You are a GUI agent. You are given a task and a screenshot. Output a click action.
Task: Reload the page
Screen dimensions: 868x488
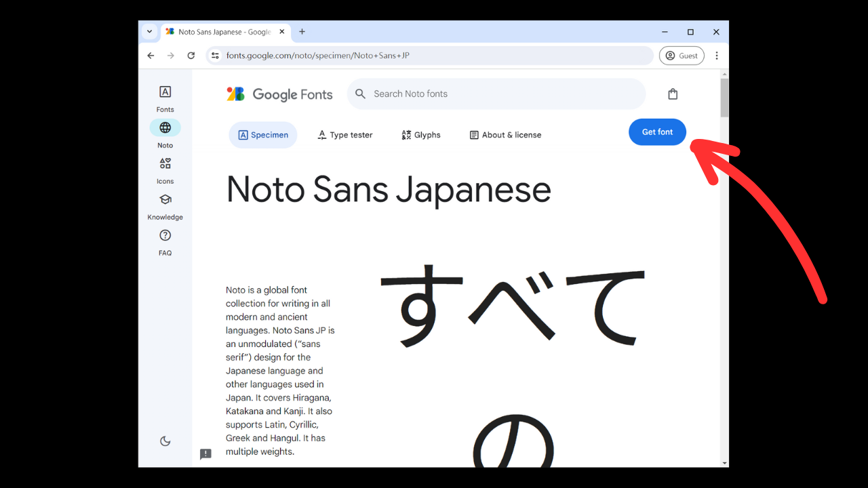click(191, 56)
